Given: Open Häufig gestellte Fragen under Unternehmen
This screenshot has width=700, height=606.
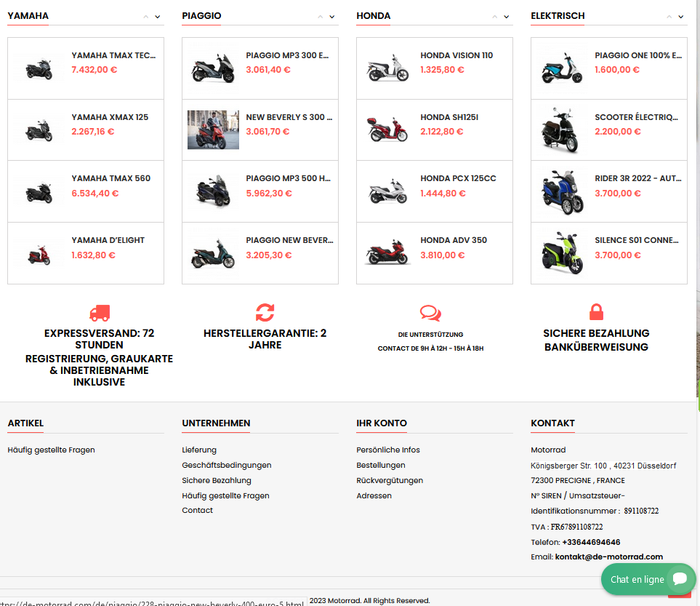Looking at the screenshot, I should click(225, 495).
